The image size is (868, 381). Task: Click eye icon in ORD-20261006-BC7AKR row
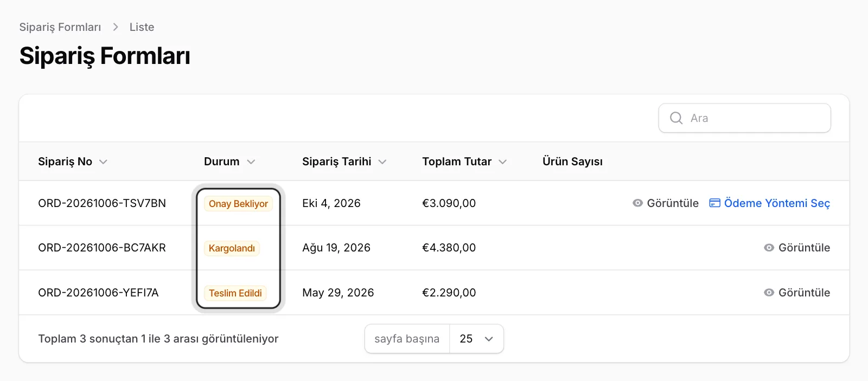[769, 248]
